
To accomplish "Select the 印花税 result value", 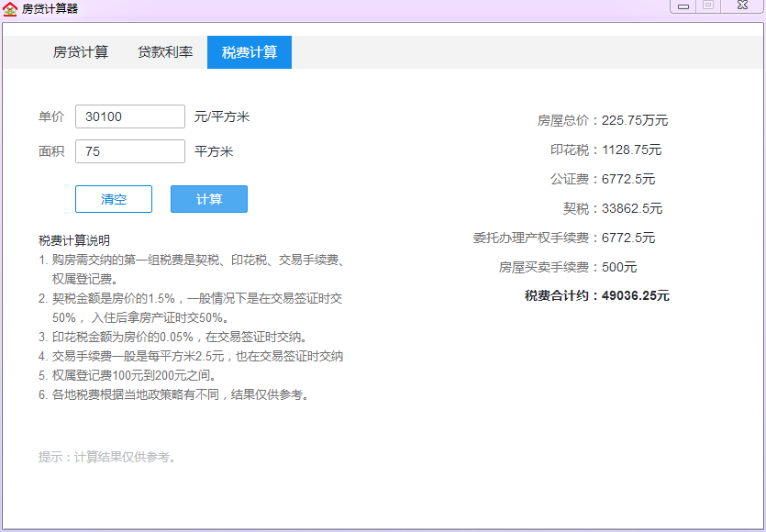I will pyautogui.click(x=631, y=150).
